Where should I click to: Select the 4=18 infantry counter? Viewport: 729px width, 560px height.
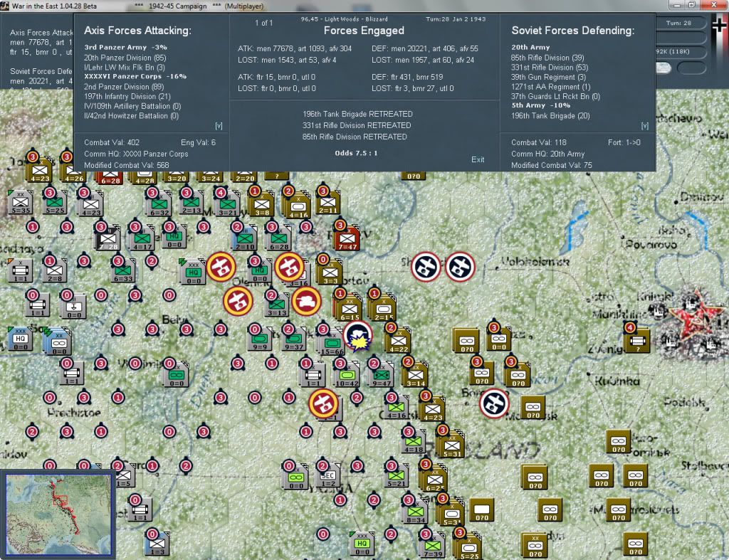(x=414, y=441)
